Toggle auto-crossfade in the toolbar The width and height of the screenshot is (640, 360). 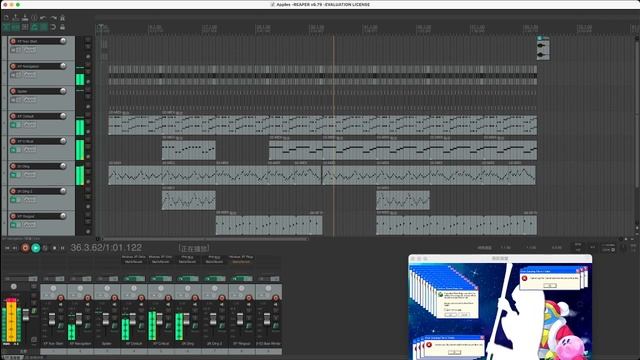(x=6, y=27)
